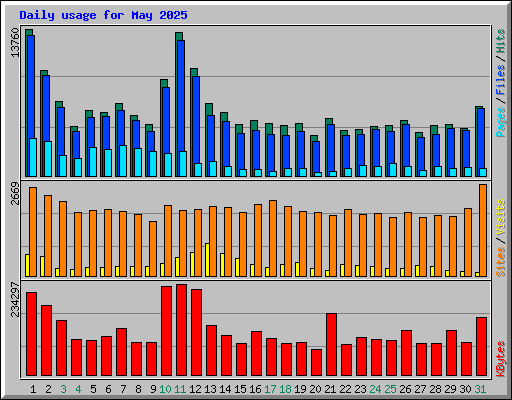Click day 15 on the x-axis
512x400 pixels.
click(x=240, y=389)
